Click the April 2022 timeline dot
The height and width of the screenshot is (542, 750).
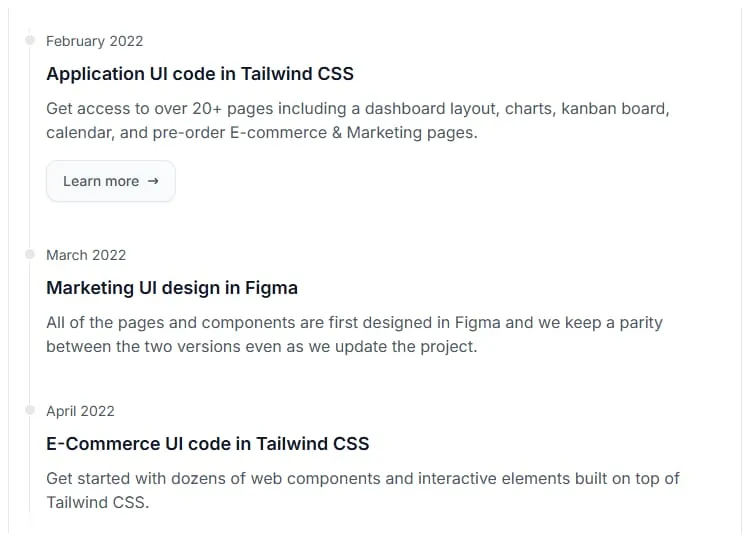pyautogui.click(x=30, y=411)
